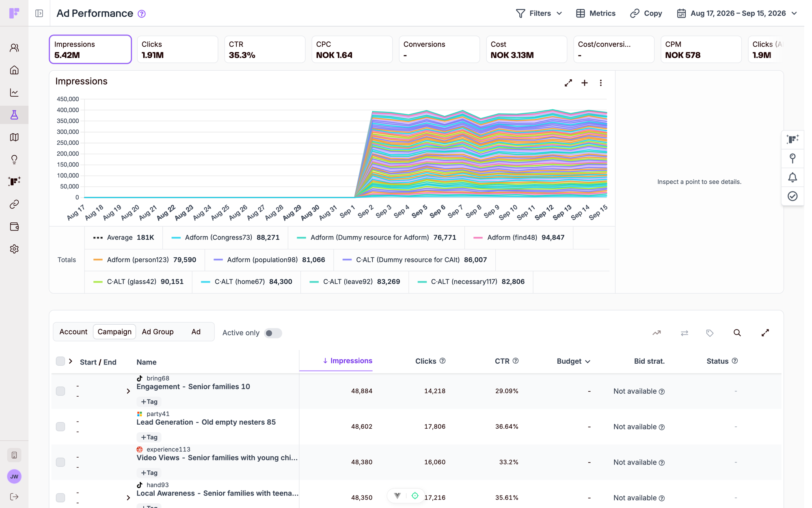Check the Video Views - Senior families row
Screen dimensions: 812x508
[x=60, y=462]
